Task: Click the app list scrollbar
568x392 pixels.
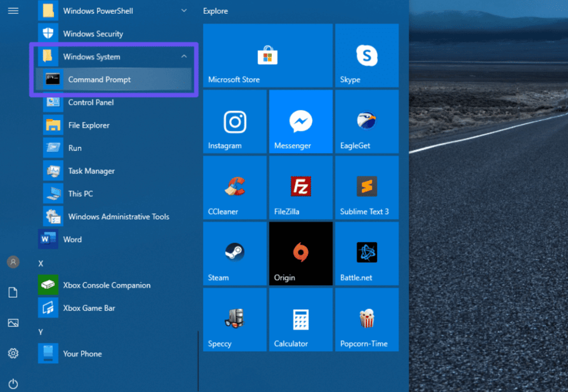Action: pyautogui.click(x=198, y=360)
